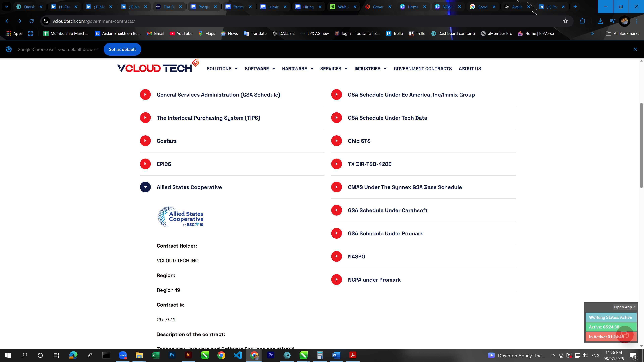Viewport: 644px width, 362px height.
Task: Expand GSA Schedule Under Ec America accordion
Action: (x=423, y=95)
